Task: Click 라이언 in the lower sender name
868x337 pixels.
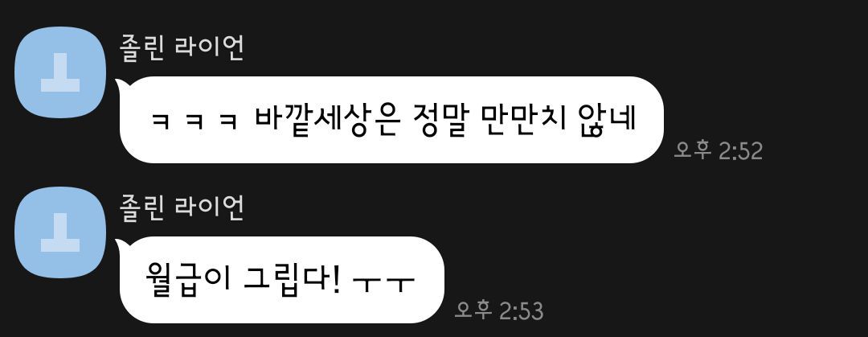Action: coord(209,208)
